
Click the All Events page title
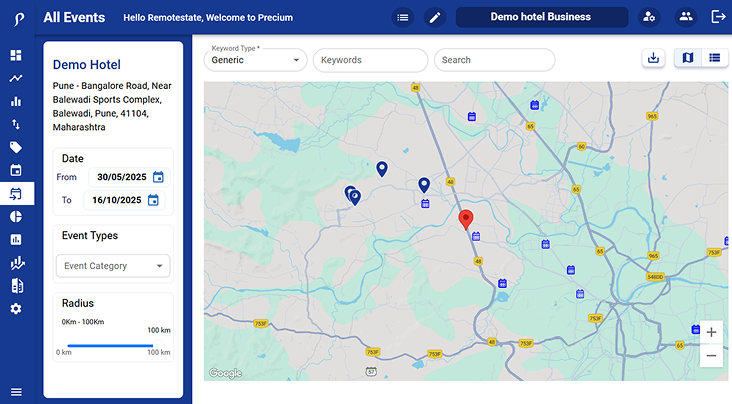[x=74, y=18]
